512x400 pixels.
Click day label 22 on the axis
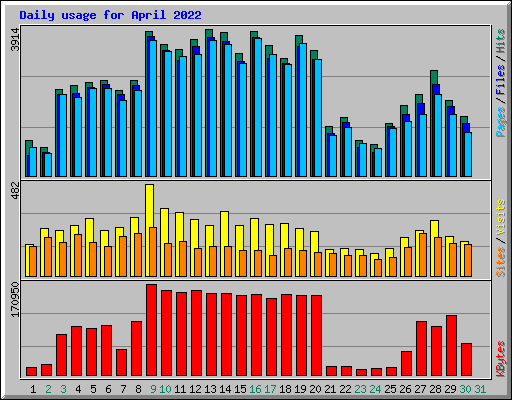click(345, 389)
